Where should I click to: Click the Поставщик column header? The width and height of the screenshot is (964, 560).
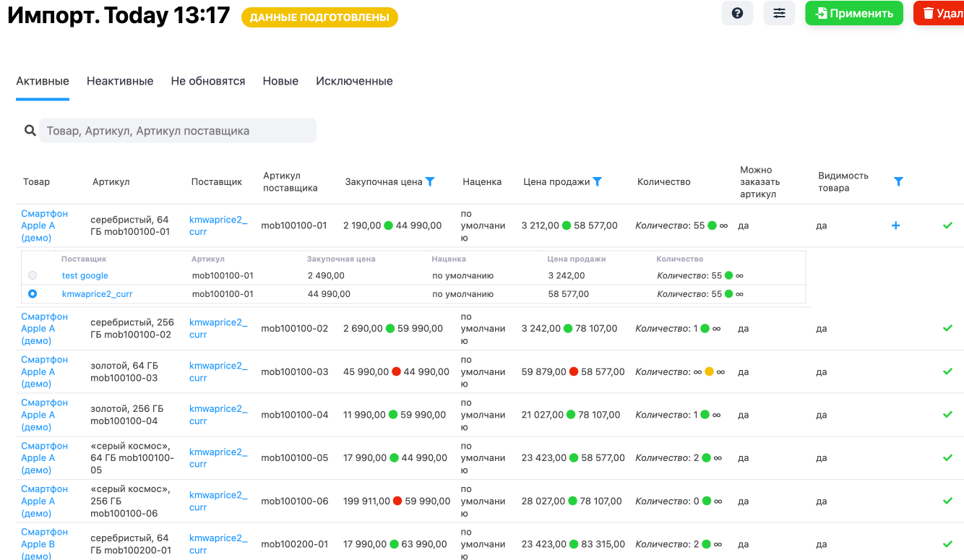coord(217,181)
